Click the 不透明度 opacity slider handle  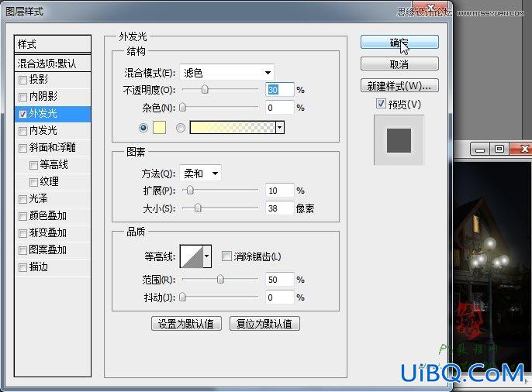click(205, 89)
